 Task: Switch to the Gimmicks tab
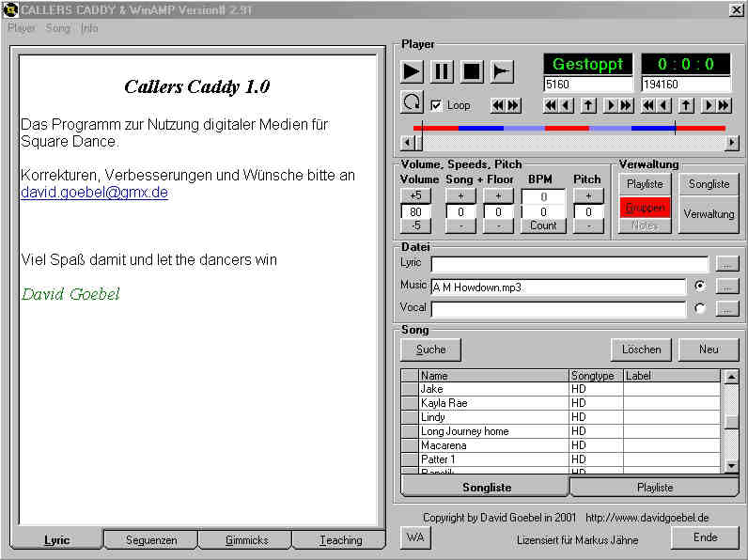[245, 540]
